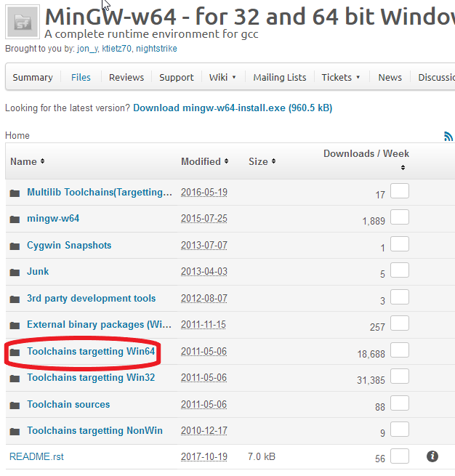Click folder icon beside Junk
Image resolution: width=455 pixels, height=476 pixels.
click(15, 273)
